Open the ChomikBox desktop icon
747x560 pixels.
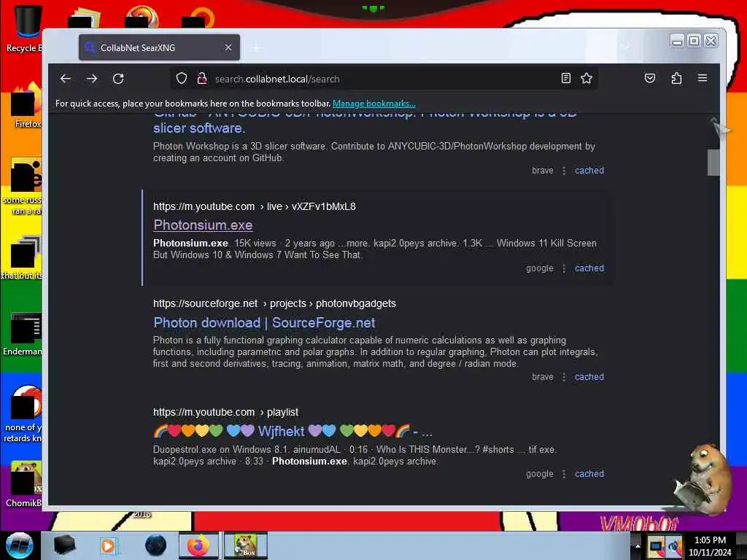pos(24,484)
